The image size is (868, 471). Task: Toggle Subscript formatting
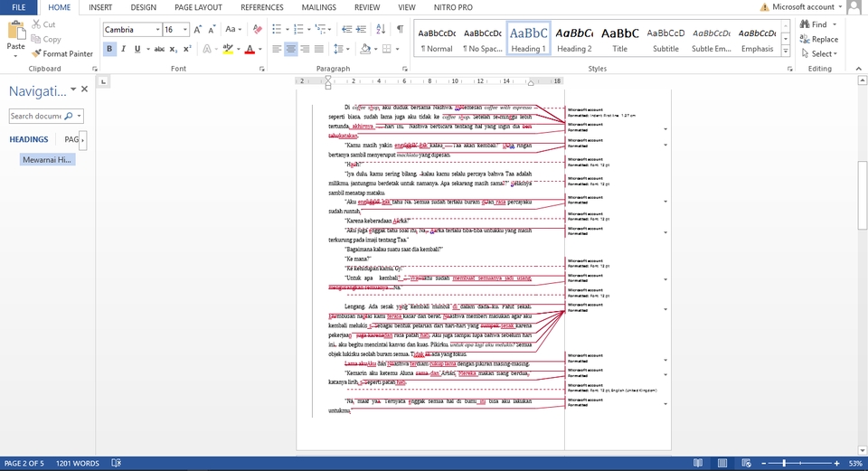(174, 49)
